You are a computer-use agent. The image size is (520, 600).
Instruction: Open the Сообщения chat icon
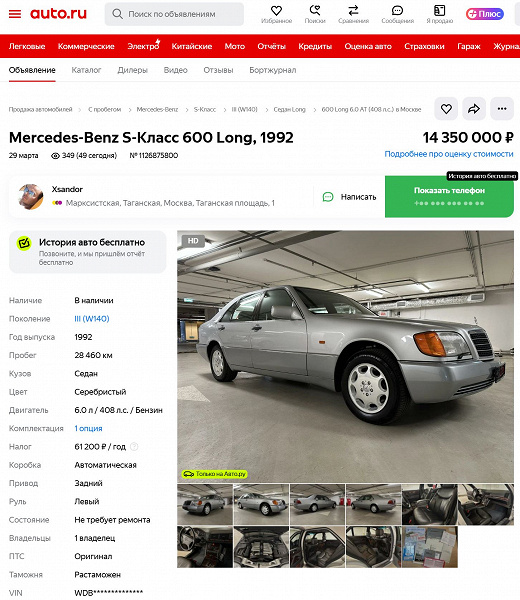(398, 10)
